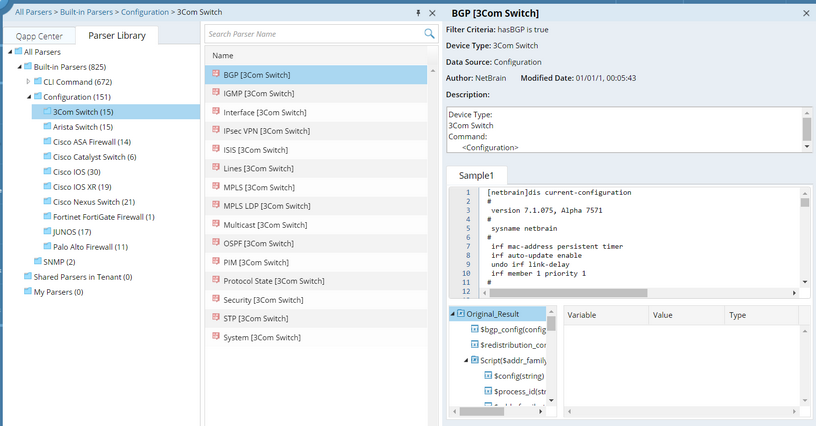Screen dimensions: 816x426
Task: Collapse the Script($addr_family) node
Action: click(x=465, y=360)
